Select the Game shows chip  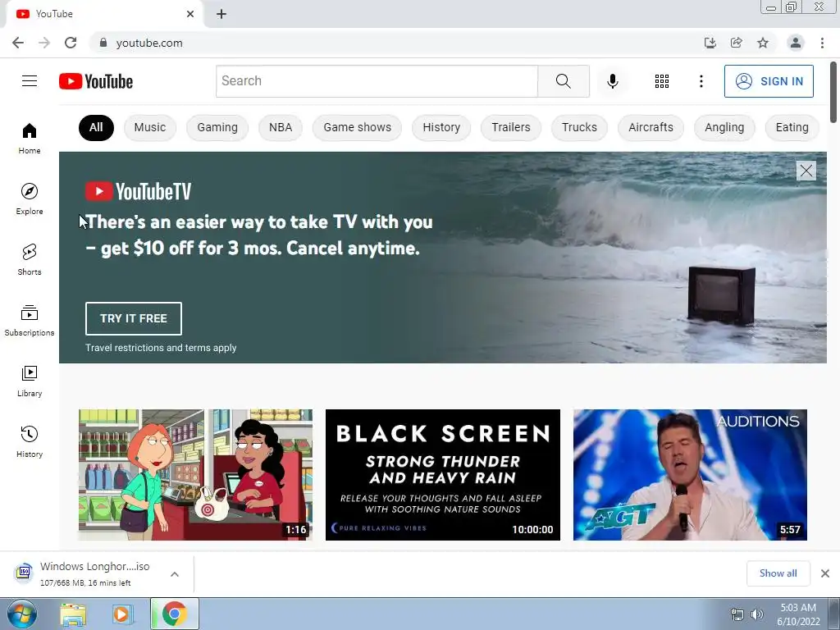tap(358, 127)
